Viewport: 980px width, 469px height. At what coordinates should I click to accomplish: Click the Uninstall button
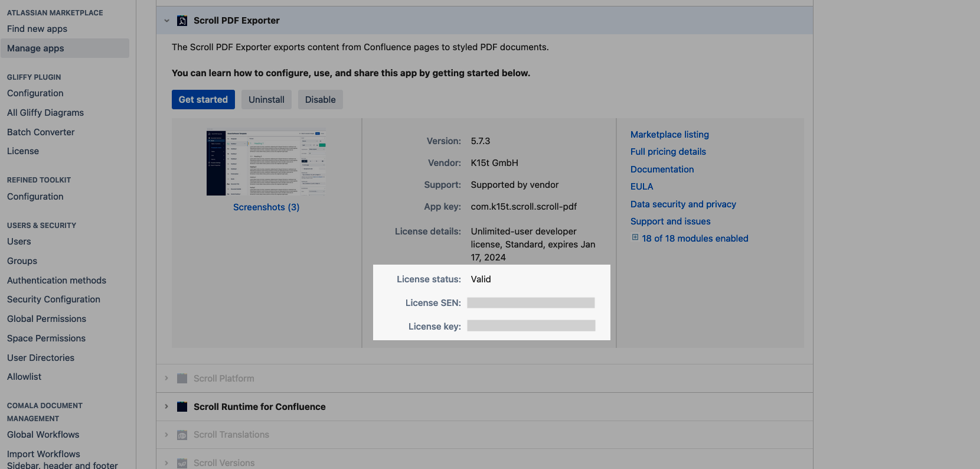click(x=266, y=100)
